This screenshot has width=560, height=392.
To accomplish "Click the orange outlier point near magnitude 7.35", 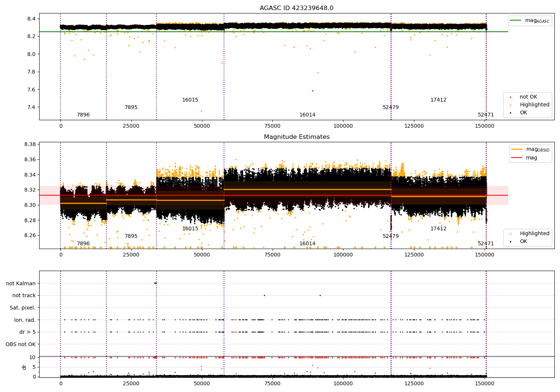I will [x=201, y=111].
